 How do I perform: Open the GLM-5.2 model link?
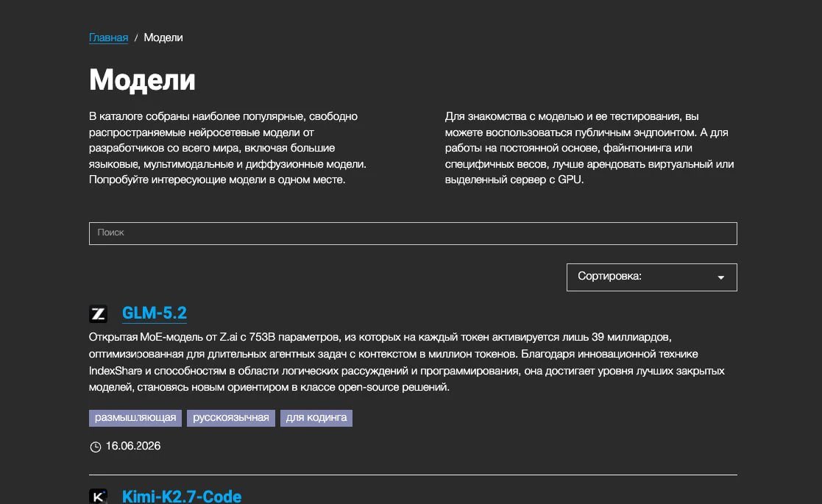coord(154,313)
